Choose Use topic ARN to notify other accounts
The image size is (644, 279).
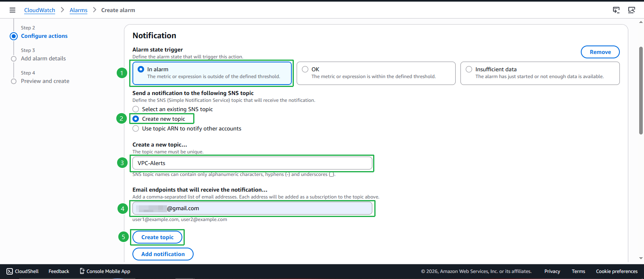(136, 128)
